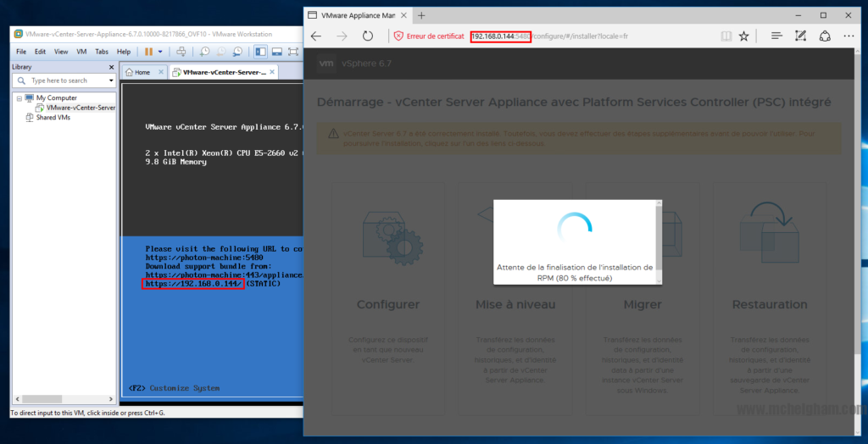The width and height of the screenshot is (868, 444).
Task: Click the loading spinner in dialog
Action: pyautogui.click(x=575, y=229)
